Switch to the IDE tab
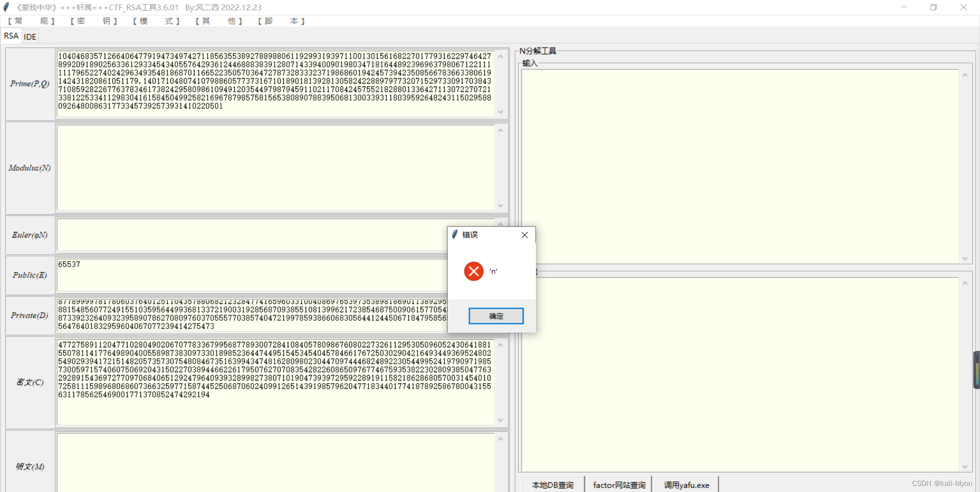980x492 pixels. click(30, 36)
